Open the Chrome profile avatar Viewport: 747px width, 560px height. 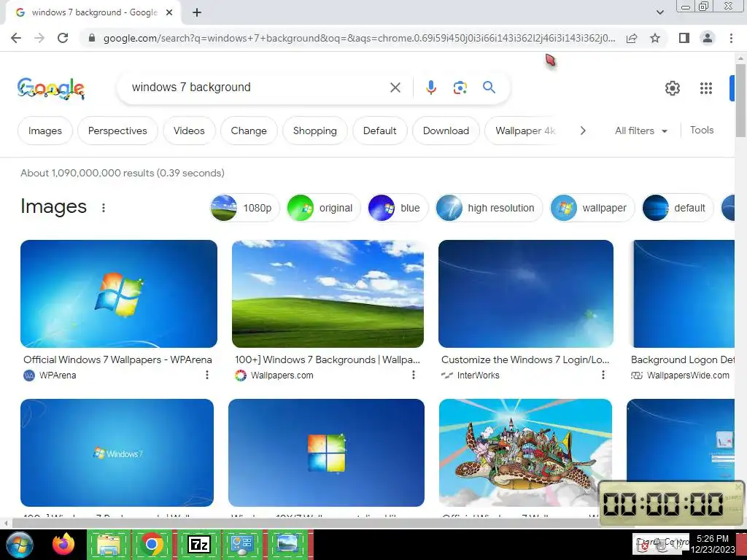pos(708,38)
